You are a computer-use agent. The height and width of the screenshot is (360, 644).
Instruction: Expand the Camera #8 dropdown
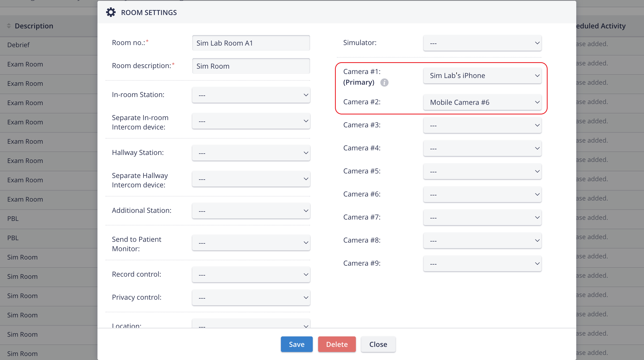pyautogui.click(x=482, y=240)
